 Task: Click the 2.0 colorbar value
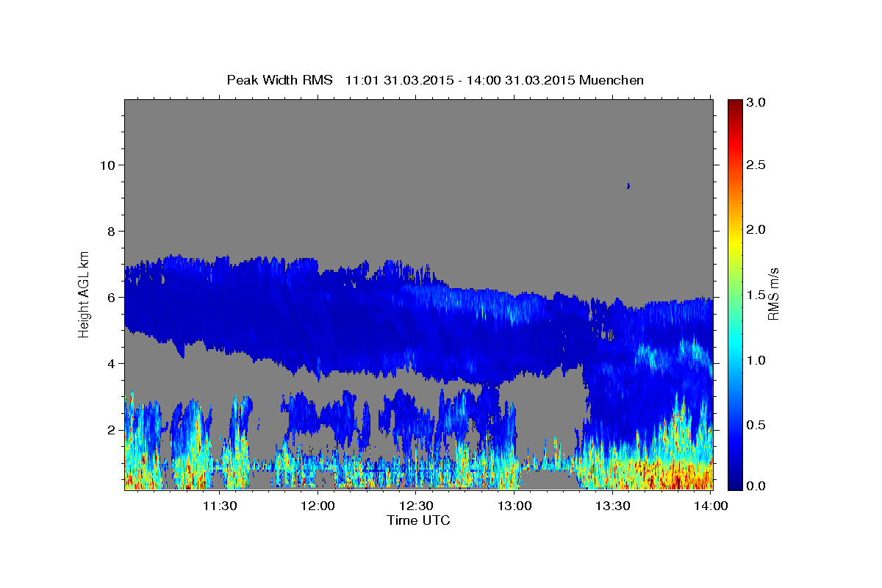(x=757, y=230)
